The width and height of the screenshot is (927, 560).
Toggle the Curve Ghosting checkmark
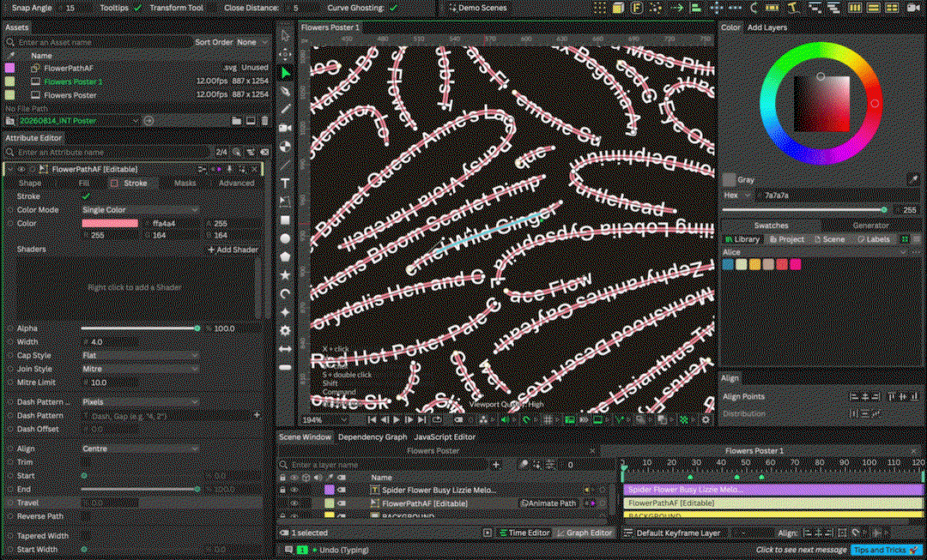pos(393,8)
